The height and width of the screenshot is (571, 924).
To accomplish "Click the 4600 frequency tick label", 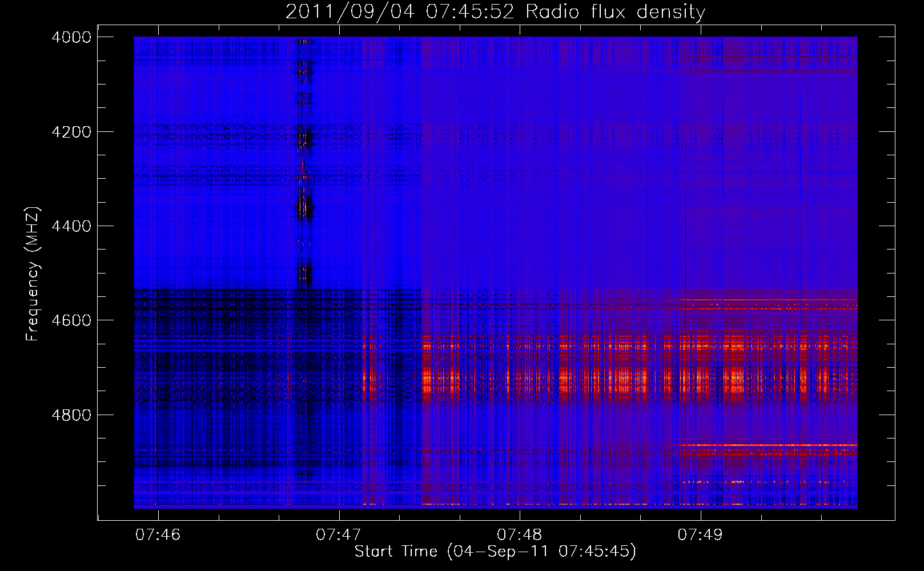I will click(71, 320).
